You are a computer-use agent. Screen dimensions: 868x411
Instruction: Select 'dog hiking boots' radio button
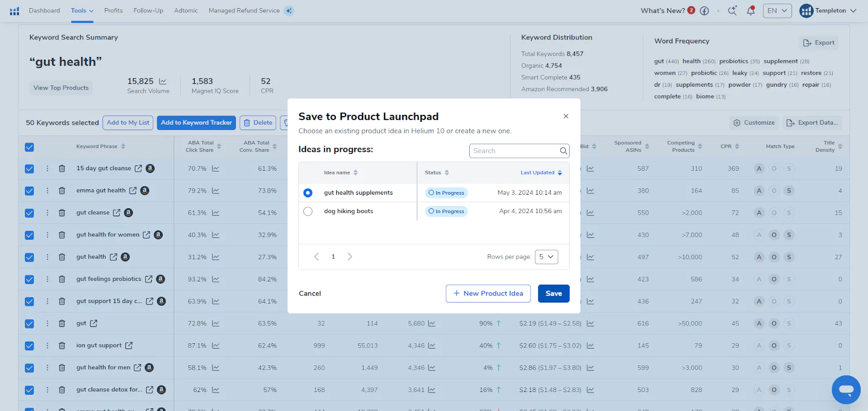pos(308,211)
